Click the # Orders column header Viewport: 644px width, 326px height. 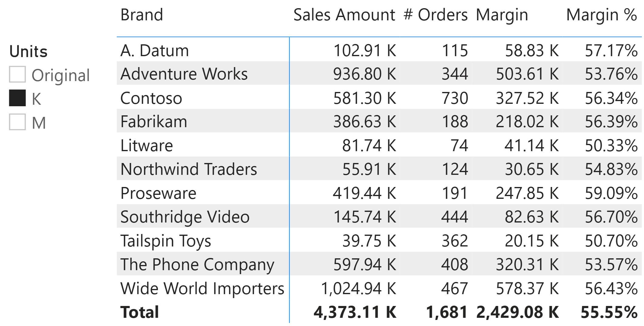(x=435, y=15)
